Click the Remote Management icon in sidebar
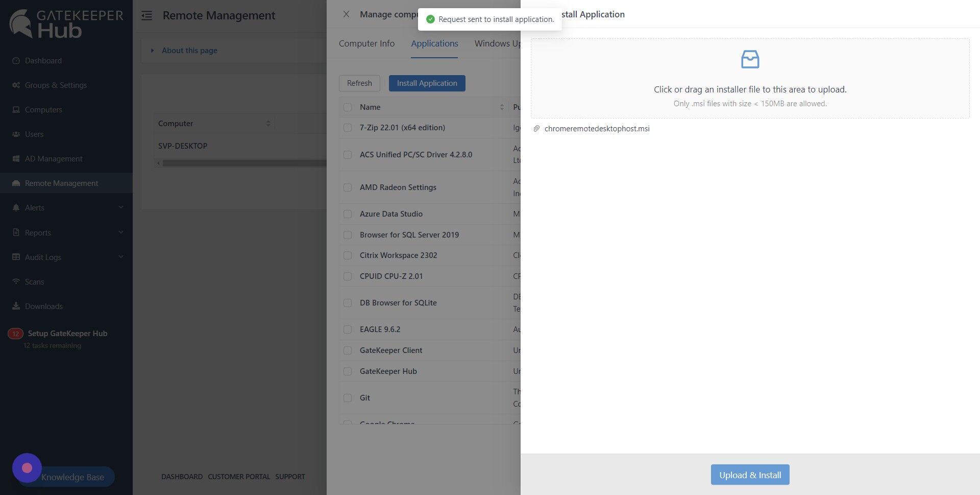The image size is (980, 495). pos(16,183)
